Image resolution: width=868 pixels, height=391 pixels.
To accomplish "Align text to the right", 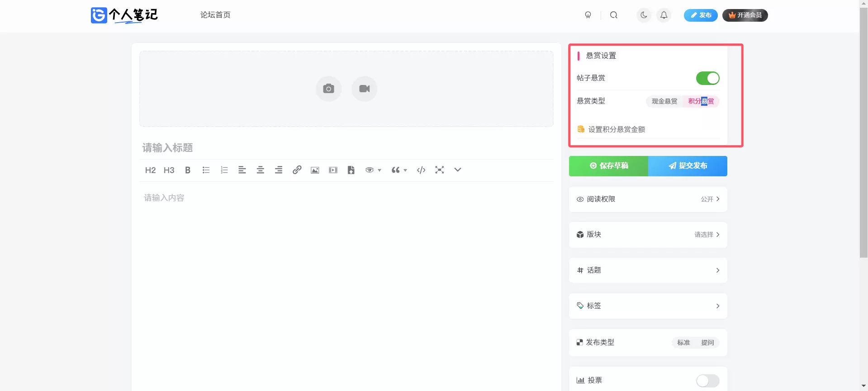I will coord(279,170).
